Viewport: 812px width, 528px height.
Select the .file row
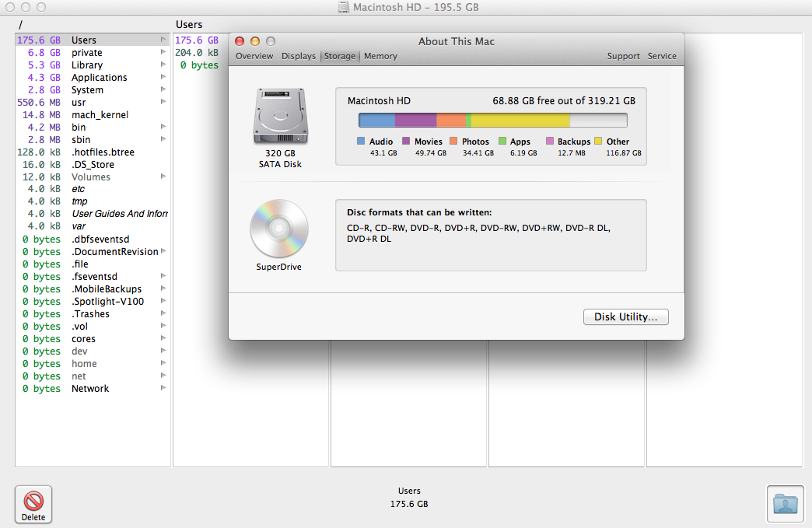(x=93, y=264)
